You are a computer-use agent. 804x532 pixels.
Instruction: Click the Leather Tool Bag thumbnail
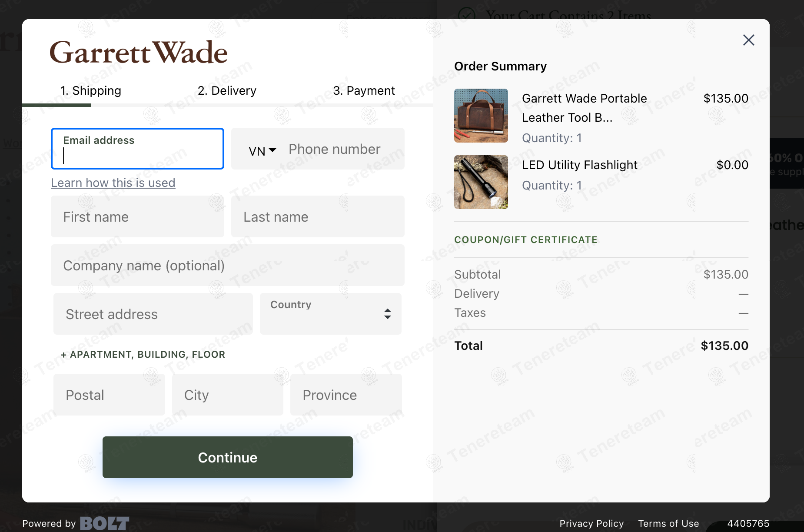point(481,116)
